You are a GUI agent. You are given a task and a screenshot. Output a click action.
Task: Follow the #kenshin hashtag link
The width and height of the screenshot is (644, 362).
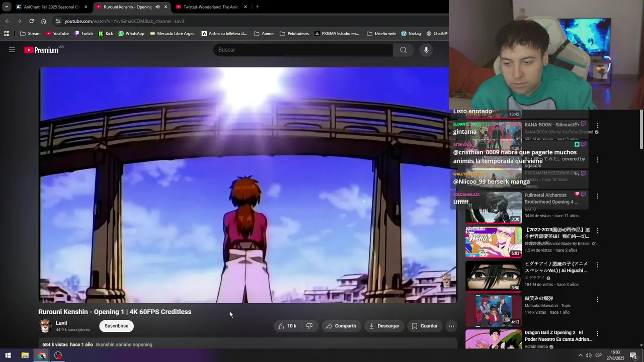pyautogui.click(x=105, y=344)
